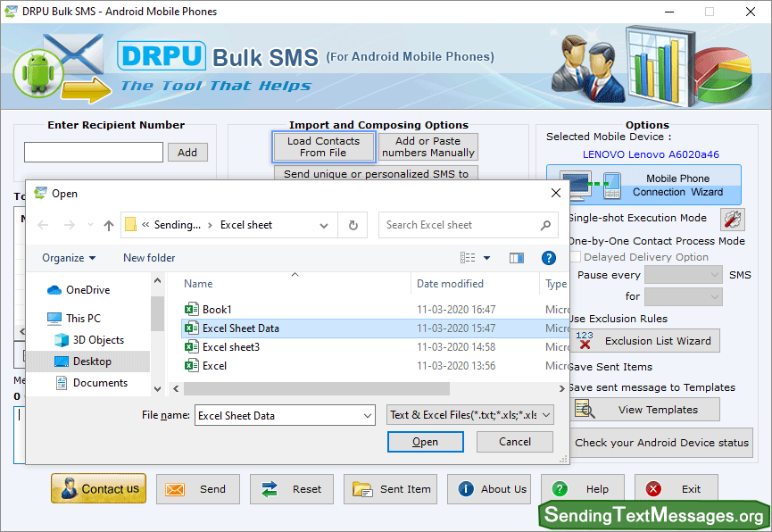
Task: Click Add or Paste numbers Manually
Action: coord(428,146)
